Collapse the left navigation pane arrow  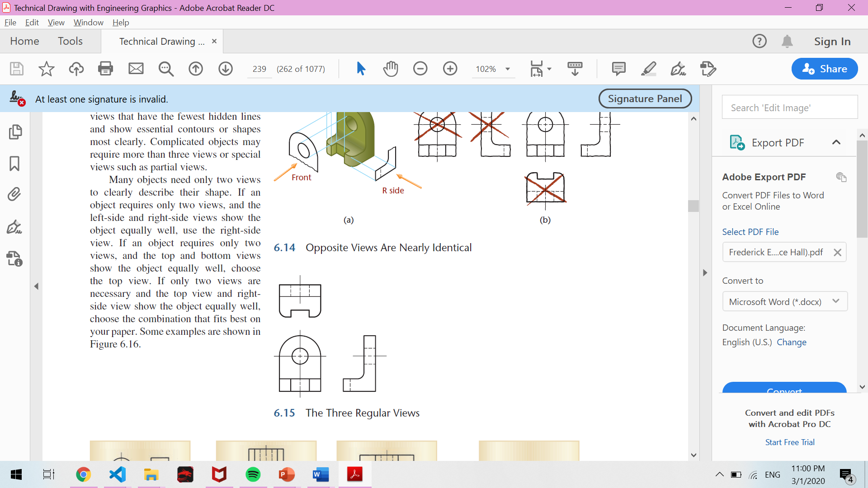[x=37, y=286]
